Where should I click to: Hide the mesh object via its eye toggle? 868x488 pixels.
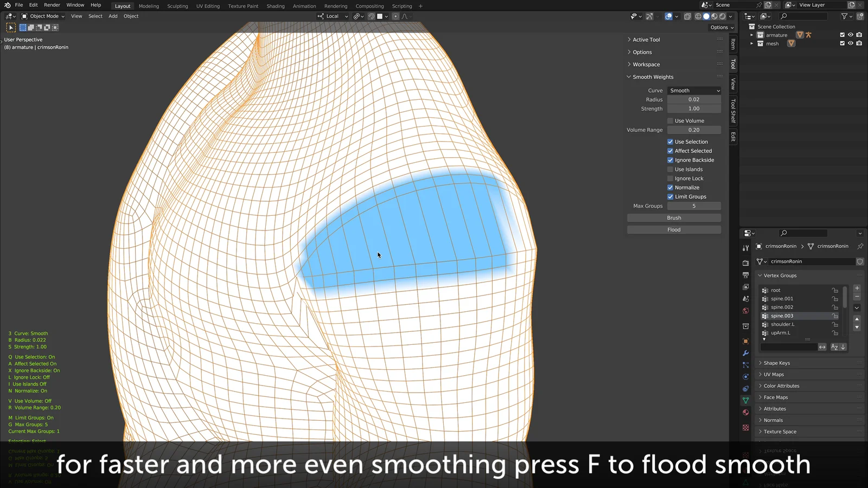851,43
